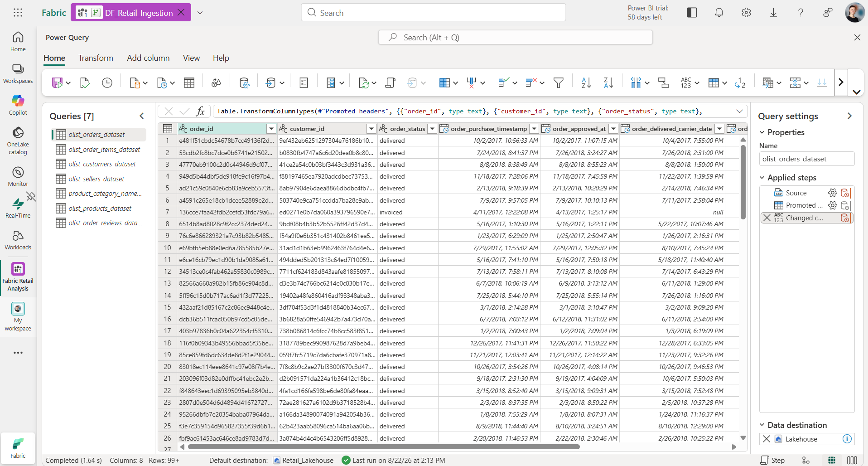Sort ascending with the A-Z icon

[586, 83]
